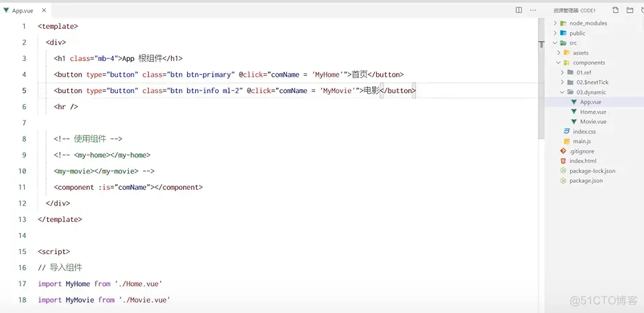Click the editor vertical scrollbar thumb
The height and width of the screenshot is (313, 644).
[541, 78]
